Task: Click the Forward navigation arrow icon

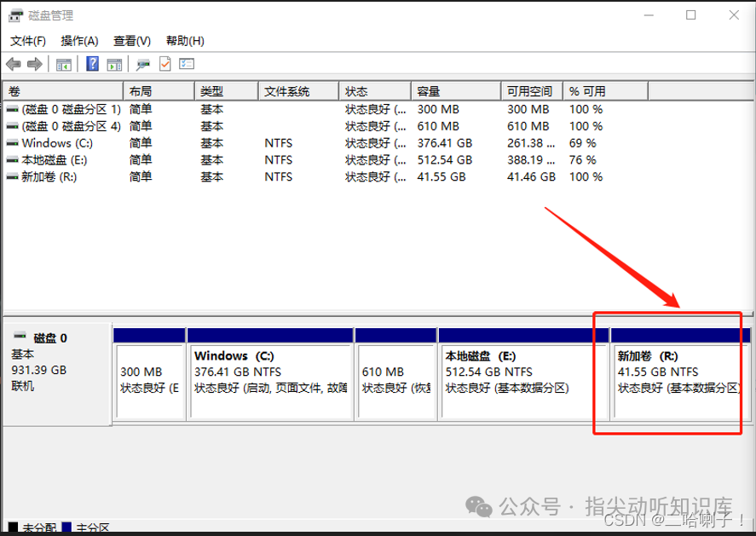Action: click(x=34, y=63)
